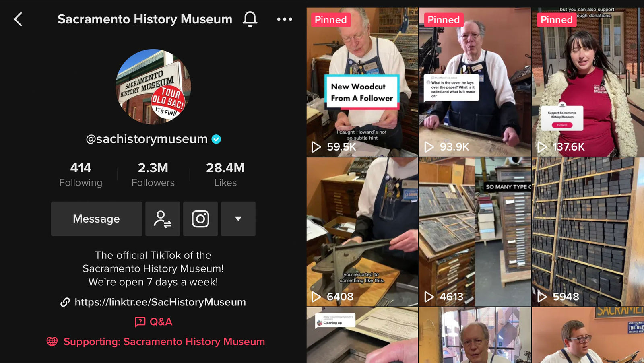Click the Message button
644x363 pixels.
click(97, 219)
